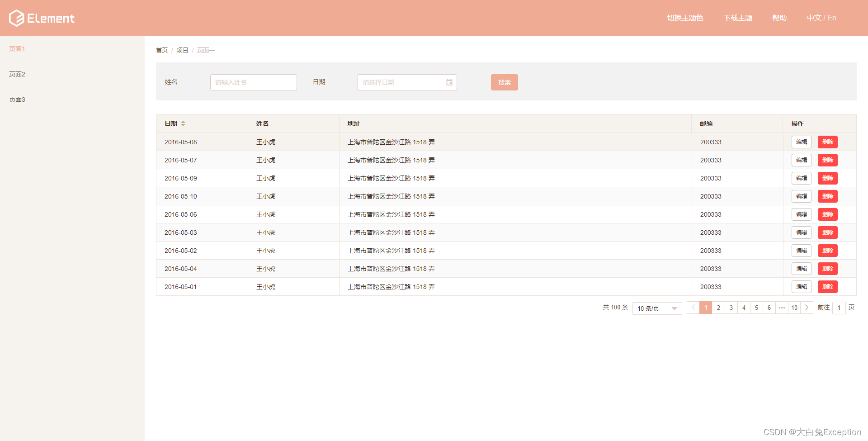Click the Element logo in the header

coord(42,18)
